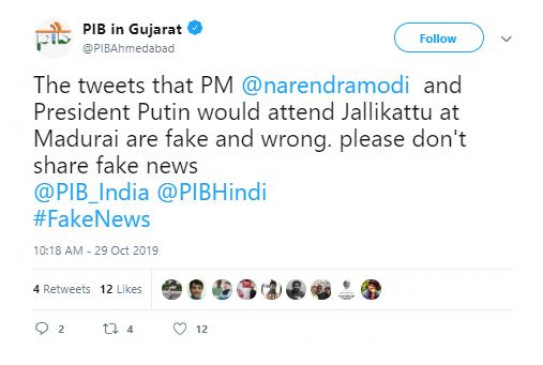The image size is (543, 365).
Task: View the 12 Likes list
Action: click(x=121, y=289)
